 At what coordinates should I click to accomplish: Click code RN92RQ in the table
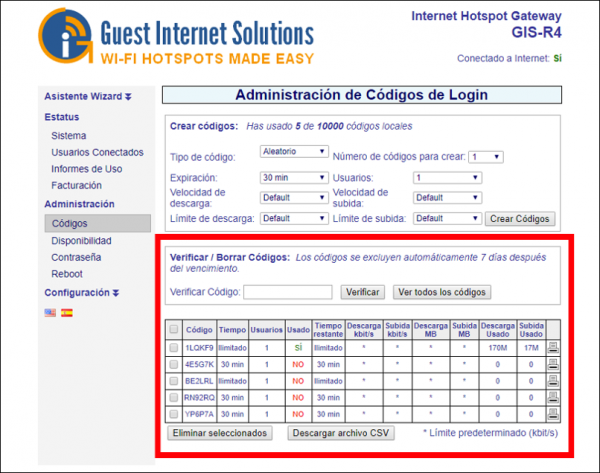tap(199, 398)
